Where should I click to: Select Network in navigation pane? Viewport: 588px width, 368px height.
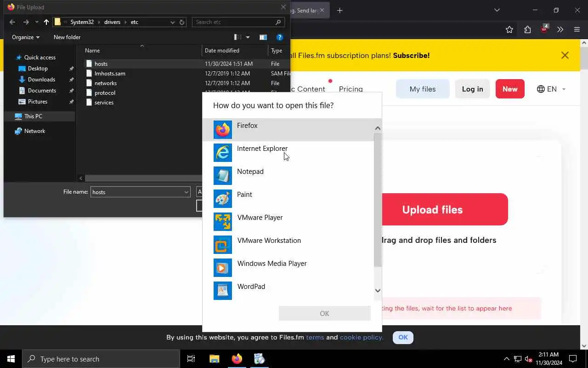[34, 131]
